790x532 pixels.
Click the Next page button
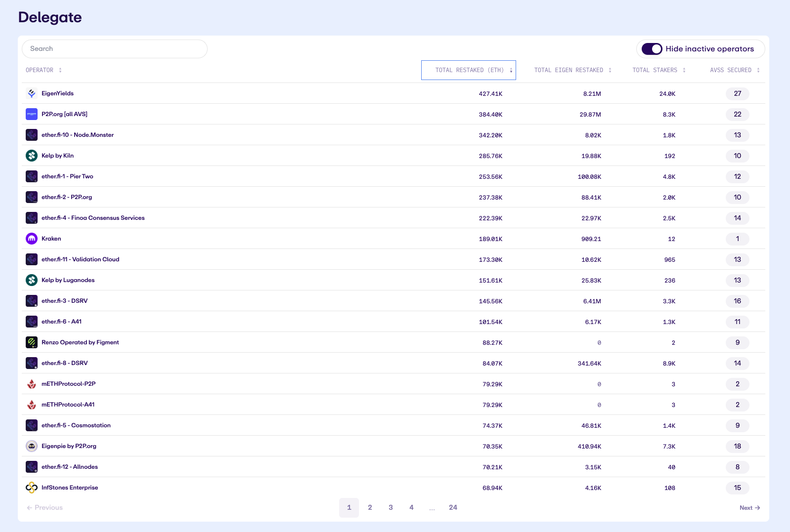[749, 508]
